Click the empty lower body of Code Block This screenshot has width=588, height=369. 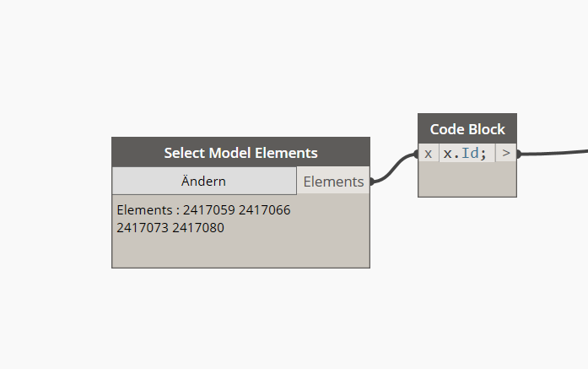(467, 180)
